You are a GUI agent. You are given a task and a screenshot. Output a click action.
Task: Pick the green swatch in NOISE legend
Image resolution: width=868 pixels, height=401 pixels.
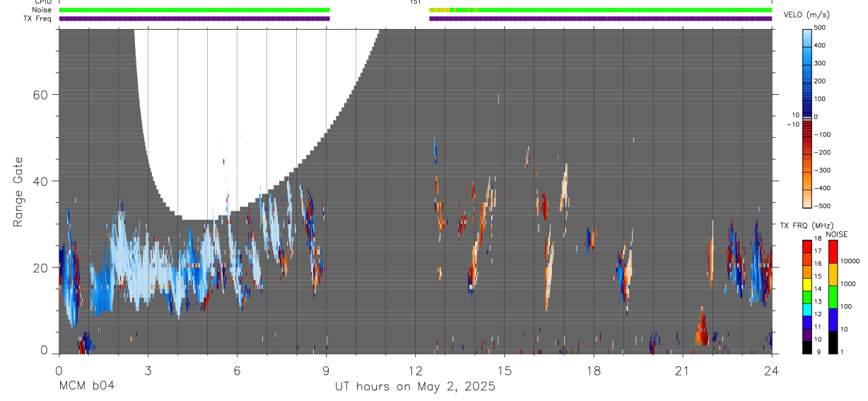[833, 297]
